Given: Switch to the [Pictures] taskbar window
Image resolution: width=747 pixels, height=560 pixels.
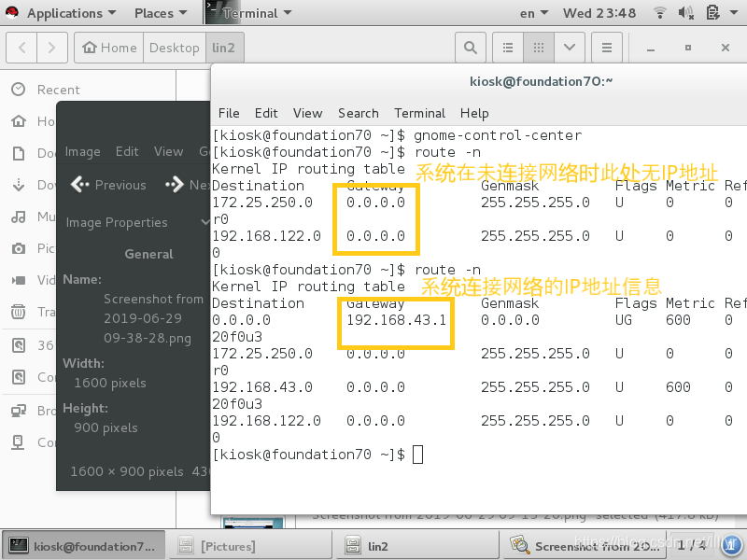Looking at the screenshot, I should point(250,546).
